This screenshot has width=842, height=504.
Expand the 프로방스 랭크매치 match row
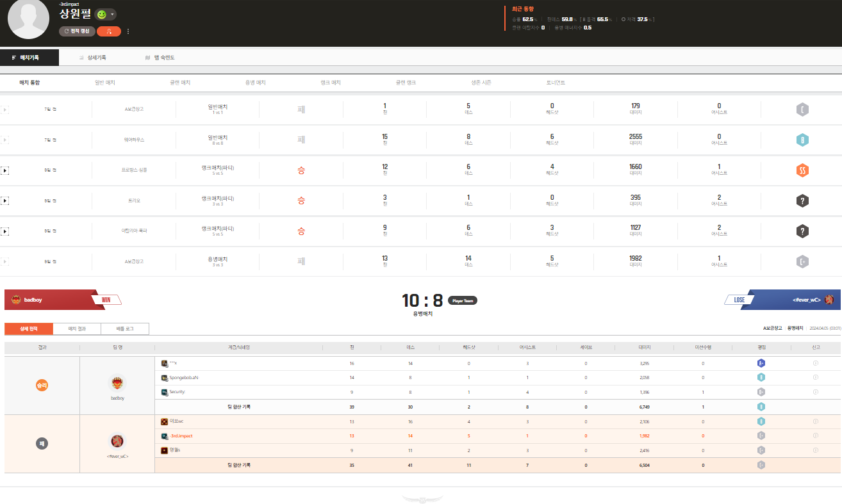pyautogui.click(x=4, y=170)
